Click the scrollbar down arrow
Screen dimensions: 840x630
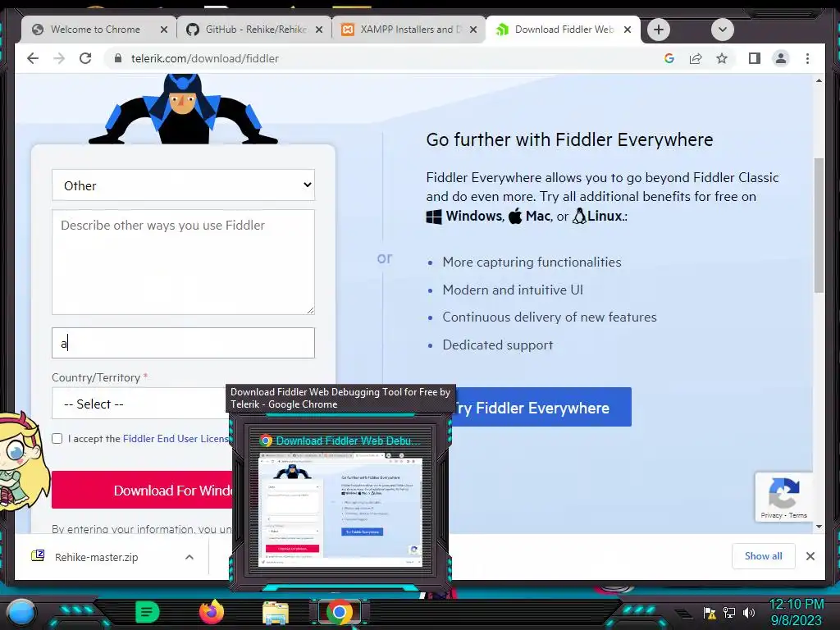click(x=819, y=527)
